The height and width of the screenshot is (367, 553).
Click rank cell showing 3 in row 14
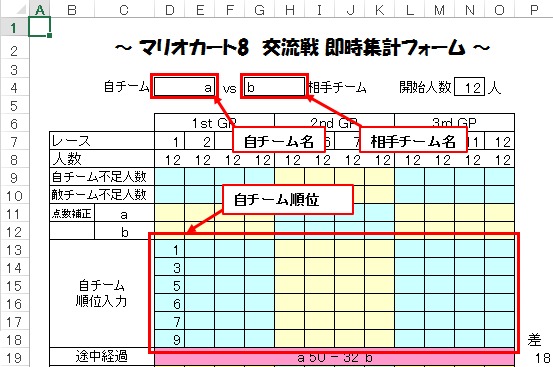pos(169,267)
